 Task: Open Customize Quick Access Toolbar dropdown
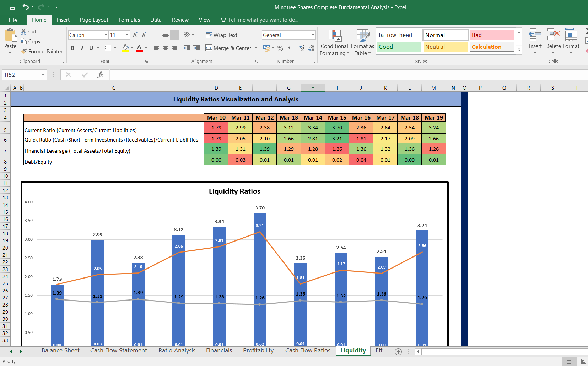pyautogui.click(x=56, y=7)
